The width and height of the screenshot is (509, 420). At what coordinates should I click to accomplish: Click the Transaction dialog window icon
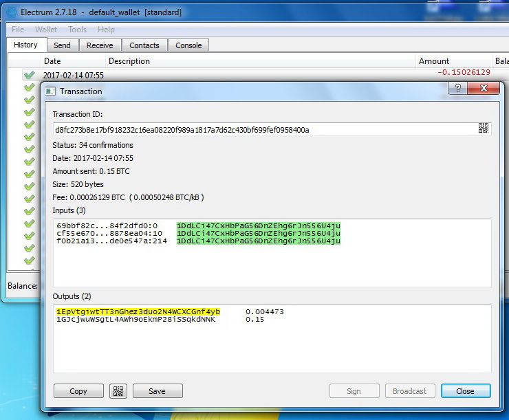click(50, 91)
